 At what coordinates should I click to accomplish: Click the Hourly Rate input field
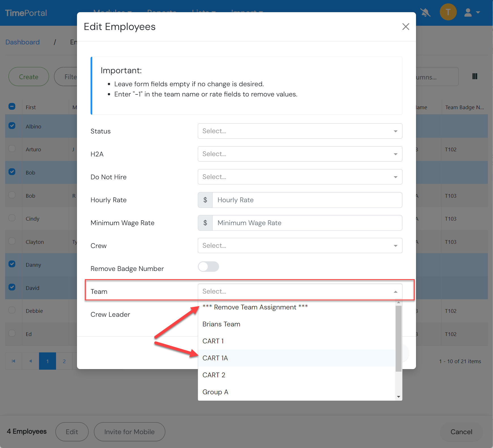(x=306, y=200)
